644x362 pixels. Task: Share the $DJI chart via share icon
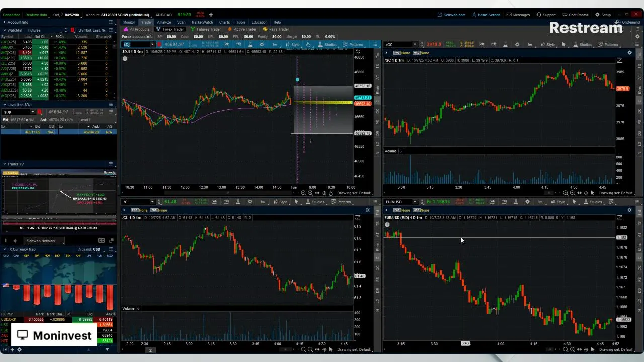(x=226, y=44)
